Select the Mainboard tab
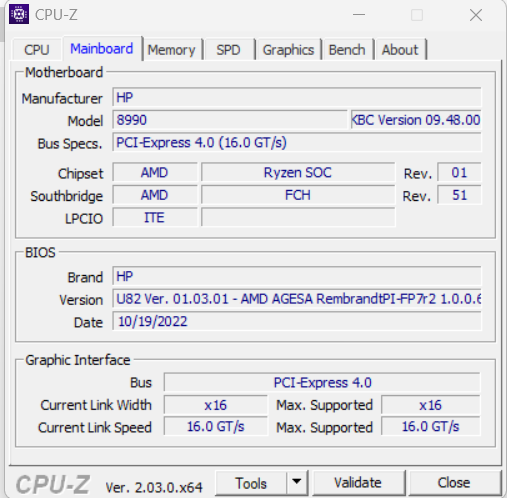 102,49
